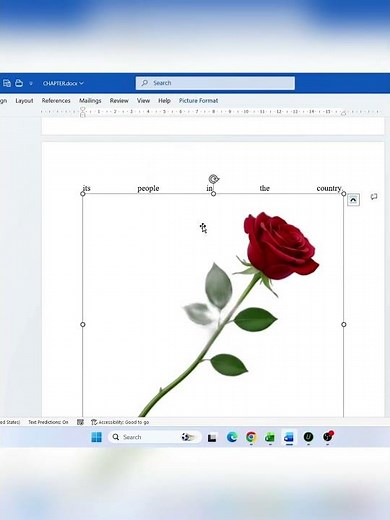Click the quick print icon in title bar
The height and width of the screenshot is (520, 390).
[x=19, y=83]
